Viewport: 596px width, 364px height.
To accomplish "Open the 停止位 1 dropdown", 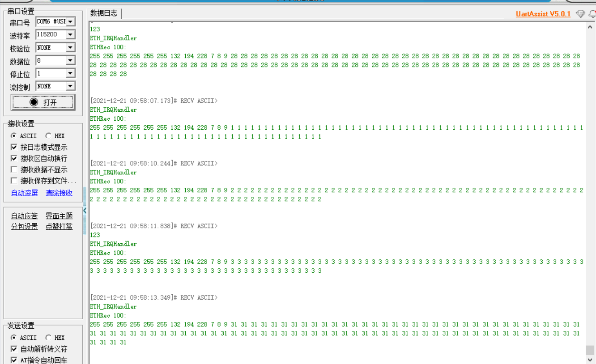I will [70, 73].
